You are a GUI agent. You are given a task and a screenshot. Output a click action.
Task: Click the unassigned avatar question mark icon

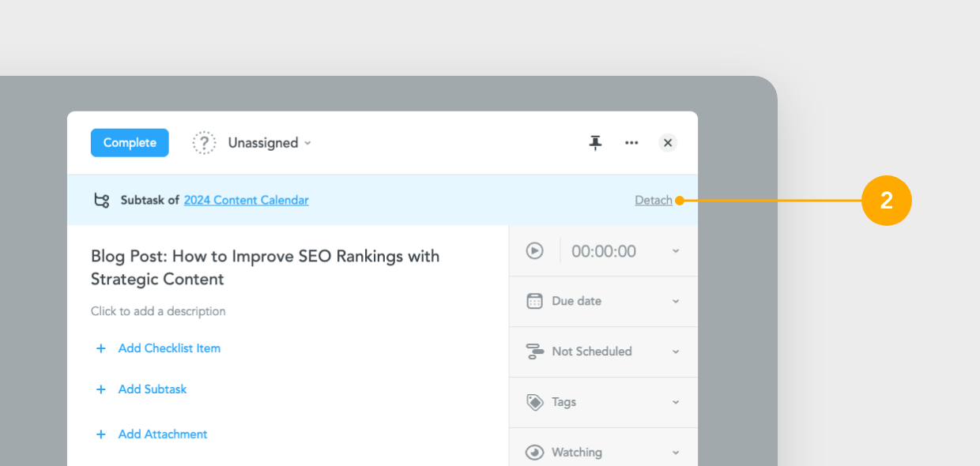pos(204,142)
